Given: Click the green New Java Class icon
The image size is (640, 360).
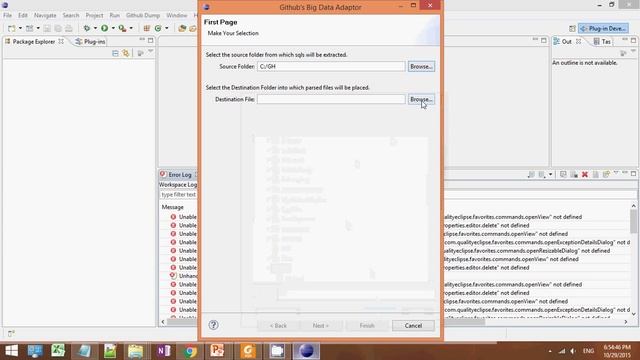Looking at the screenshot, I should (x=158, y=28).
